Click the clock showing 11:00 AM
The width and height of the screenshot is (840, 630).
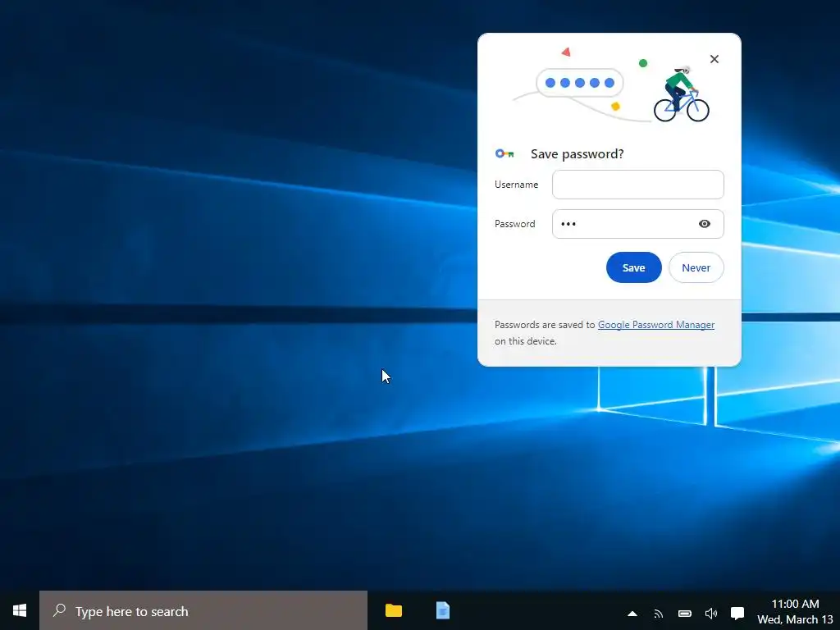click(x=795, y=604)
